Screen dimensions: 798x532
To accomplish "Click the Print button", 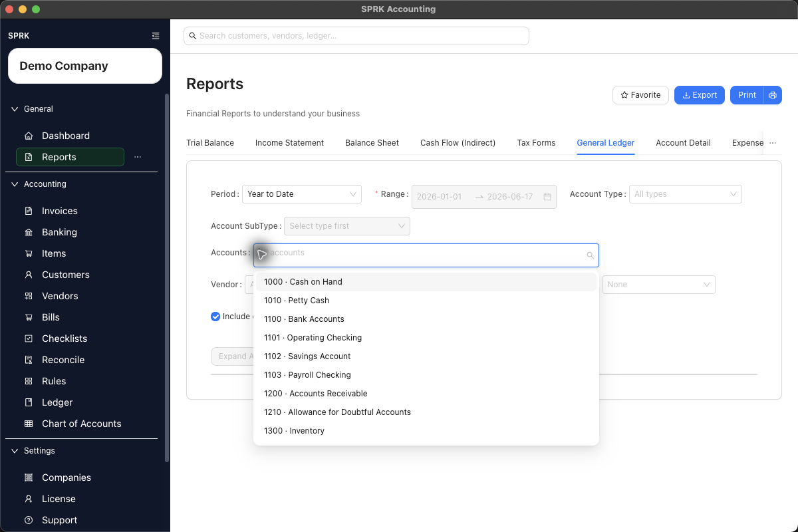I will point(747,95).
